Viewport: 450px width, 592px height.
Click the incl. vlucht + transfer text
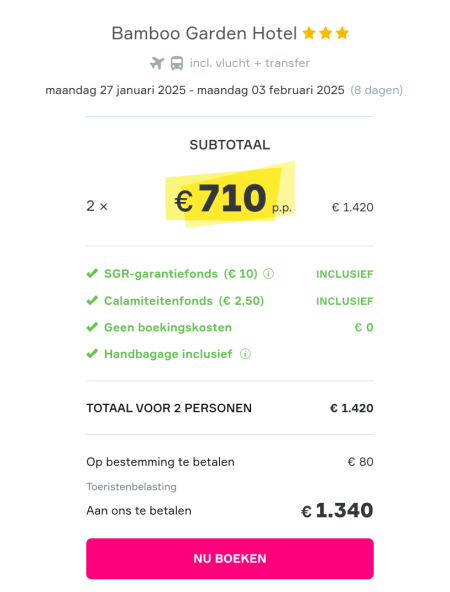[250, 63]
